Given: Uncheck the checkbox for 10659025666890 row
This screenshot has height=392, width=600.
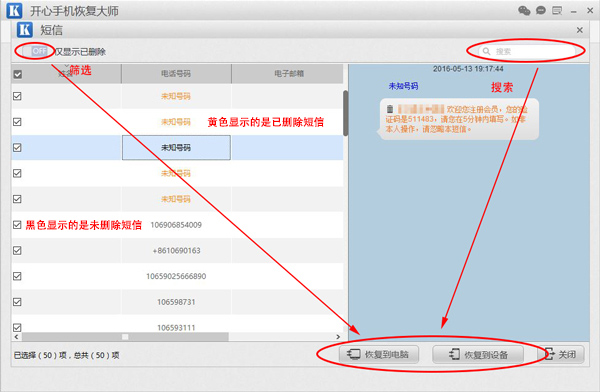Looking at the screenshot, I should (17, 276).
